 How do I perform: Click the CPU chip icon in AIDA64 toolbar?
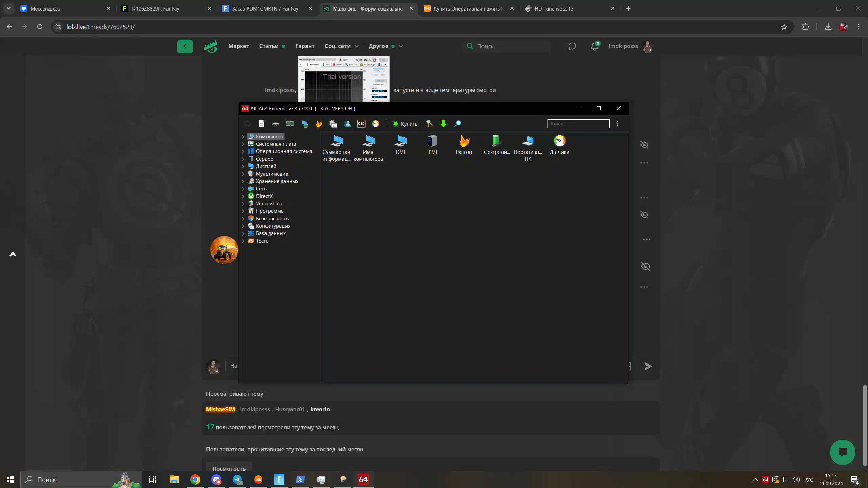pos(276,124)
